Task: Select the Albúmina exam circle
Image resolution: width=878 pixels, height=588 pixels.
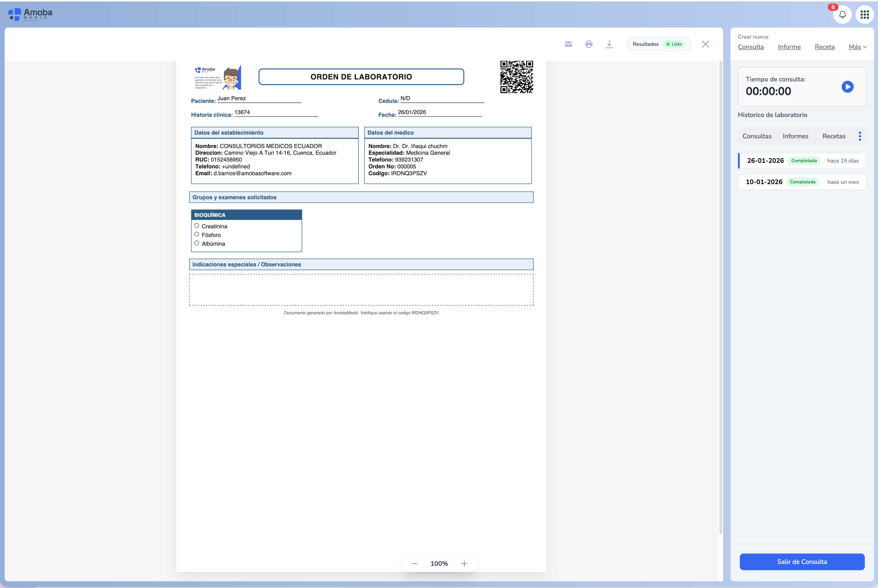Action: 197,243
